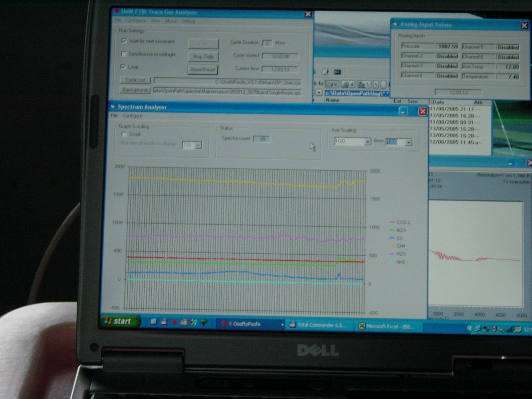Click the Analog Input Values window title icon

[x=395, y=24]
